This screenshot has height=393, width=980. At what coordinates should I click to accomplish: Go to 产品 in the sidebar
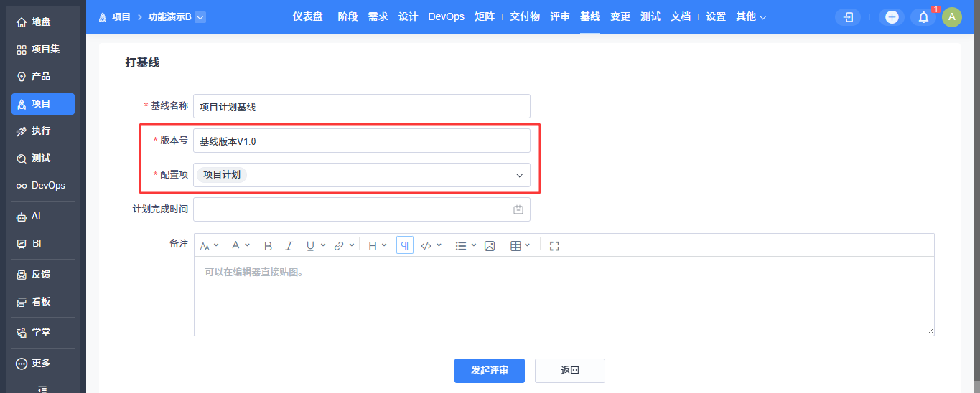pos(42,77)
